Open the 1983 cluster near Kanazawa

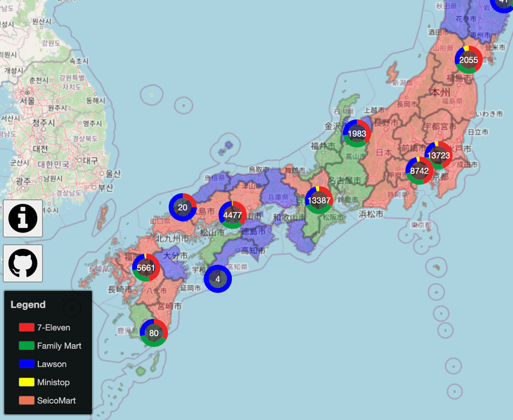[356, 133]
